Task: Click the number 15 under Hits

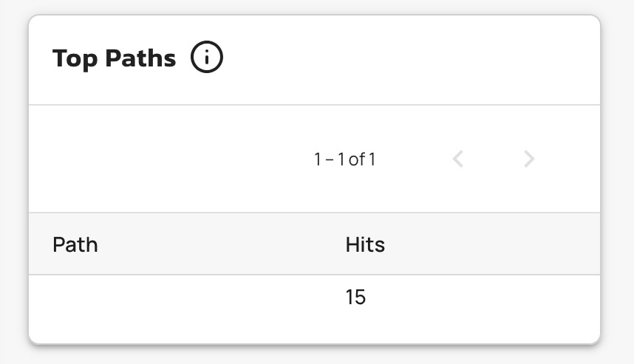Action: coord(355,298)
